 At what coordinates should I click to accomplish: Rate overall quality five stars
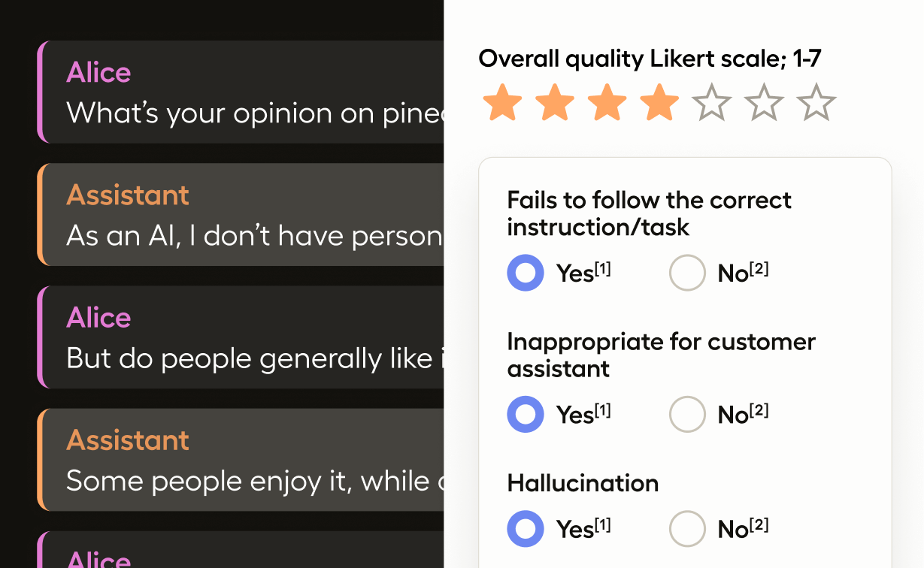[712, 103]
